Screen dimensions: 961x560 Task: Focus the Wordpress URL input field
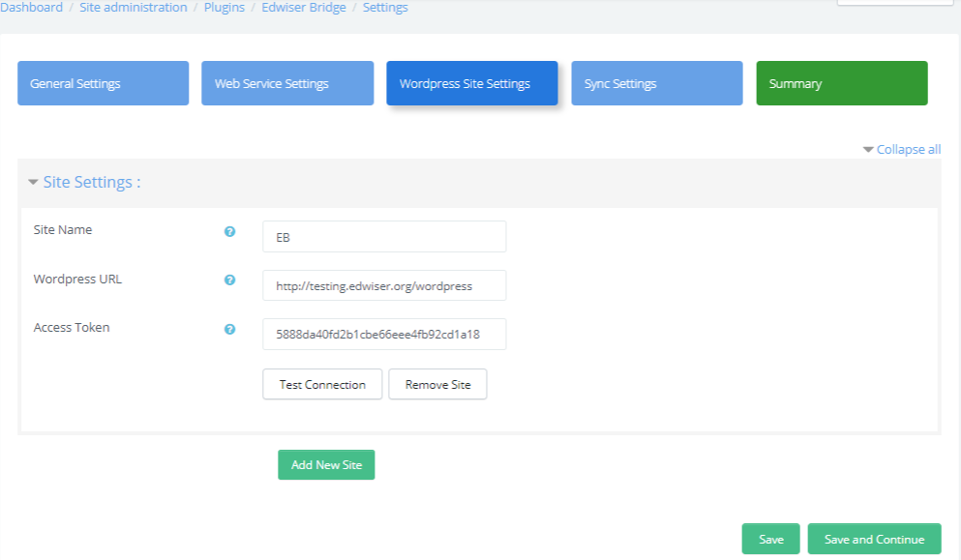pyautogui.click(x=384, y=285)
